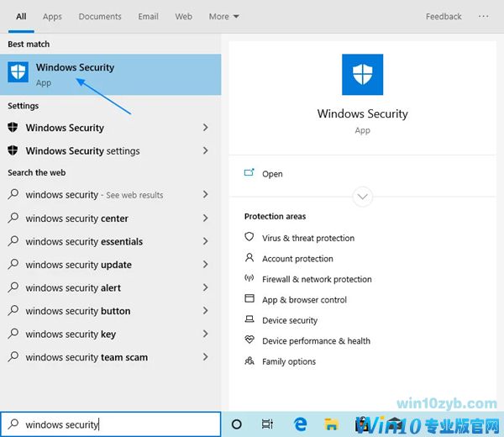Click search magnifier icon in search box
This screenshot has height=437, width=504.
pyautogui.click(x=13, y=424)
